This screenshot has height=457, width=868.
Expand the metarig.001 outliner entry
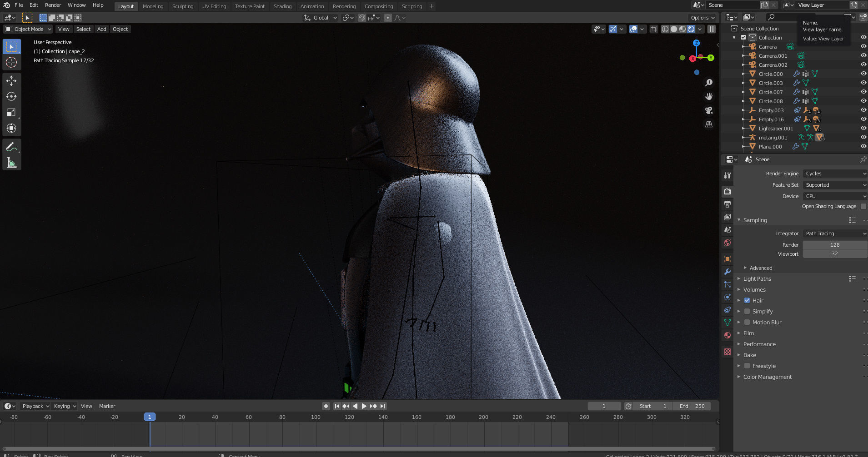click(743, 137)
